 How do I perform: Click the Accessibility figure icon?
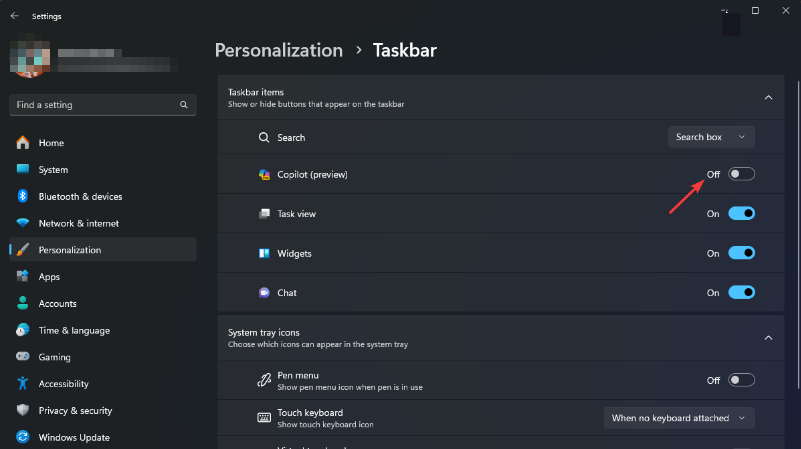pyautogui.click(x=23, y=384)
